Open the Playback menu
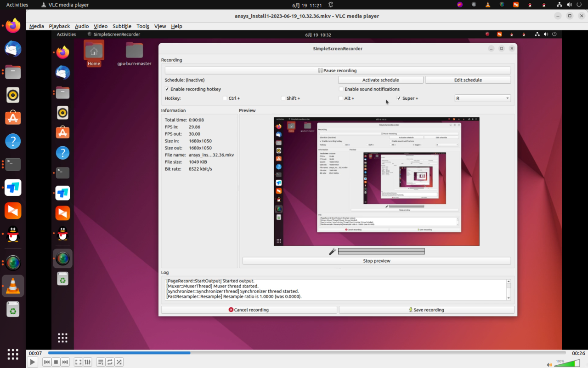 click(x=59, y=26)
